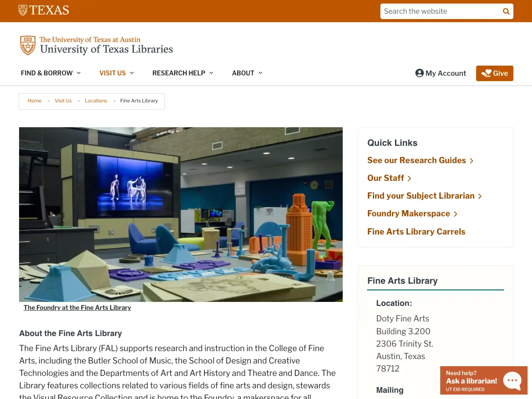Image resolution: width=532 pixels, height=399 pixels.
Task: Expand the Find & Borrow menu chevron
Action: [x=78, y=73]
